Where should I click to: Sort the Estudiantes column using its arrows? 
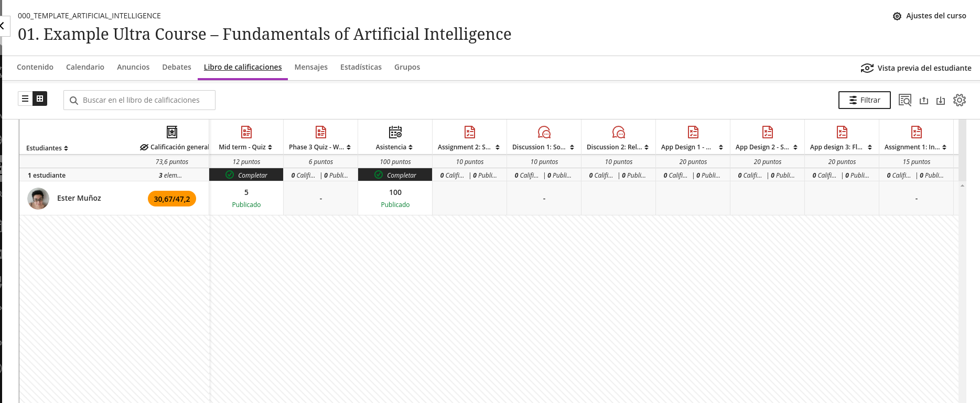pyautogui.click(x=66, y=148)
